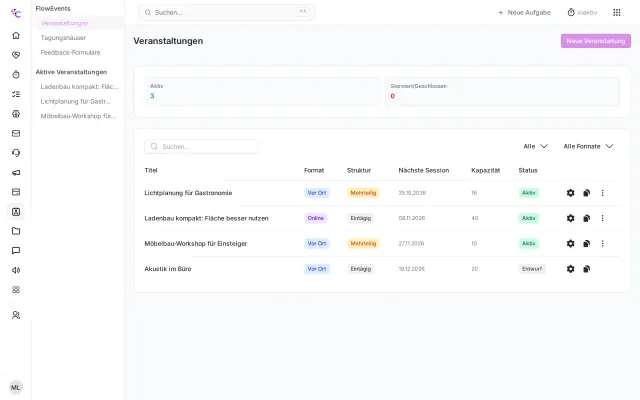This screenshot has height=400, width=640.
Task: Open Ladenbau kompakt: Fläche besser nutzen title
Action: (x=207, y=218)
